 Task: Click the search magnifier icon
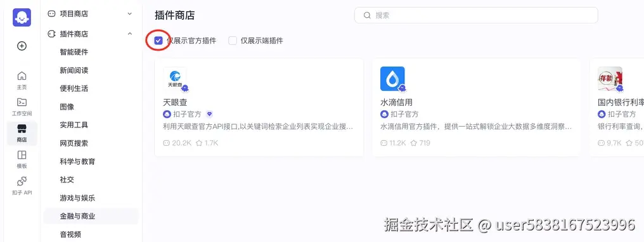[x=367, y=16]
